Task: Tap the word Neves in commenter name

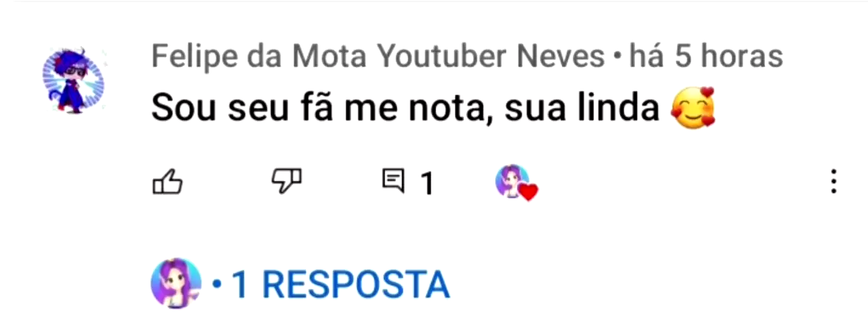Action: pos(570,56)
